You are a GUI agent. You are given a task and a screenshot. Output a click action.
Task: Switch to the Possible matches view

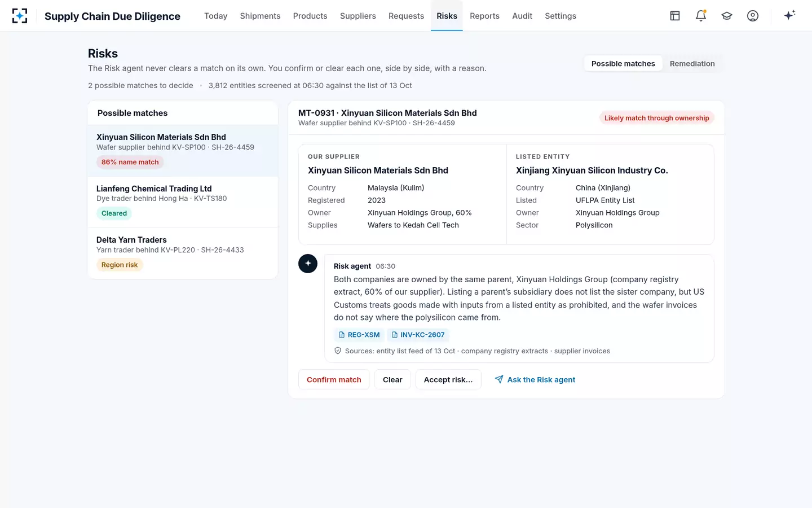point(623,64)
